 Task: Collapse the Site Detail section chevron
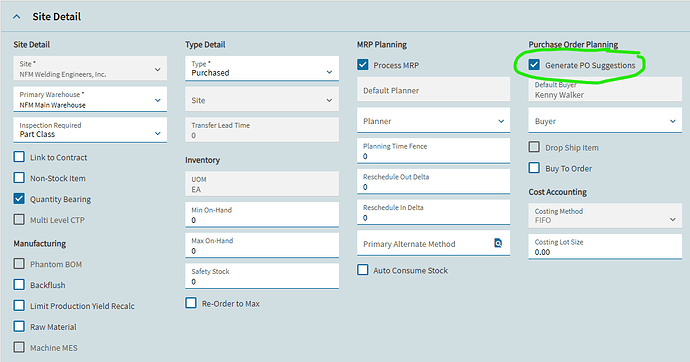coord(17,17)
